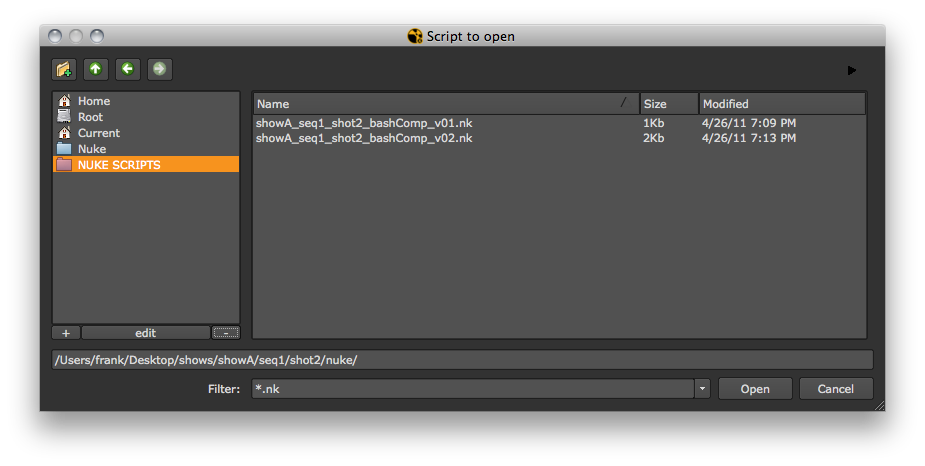
Task: Expand the Filter dropdown arrow
Action: pyautogui.click(x=702, y=389)
